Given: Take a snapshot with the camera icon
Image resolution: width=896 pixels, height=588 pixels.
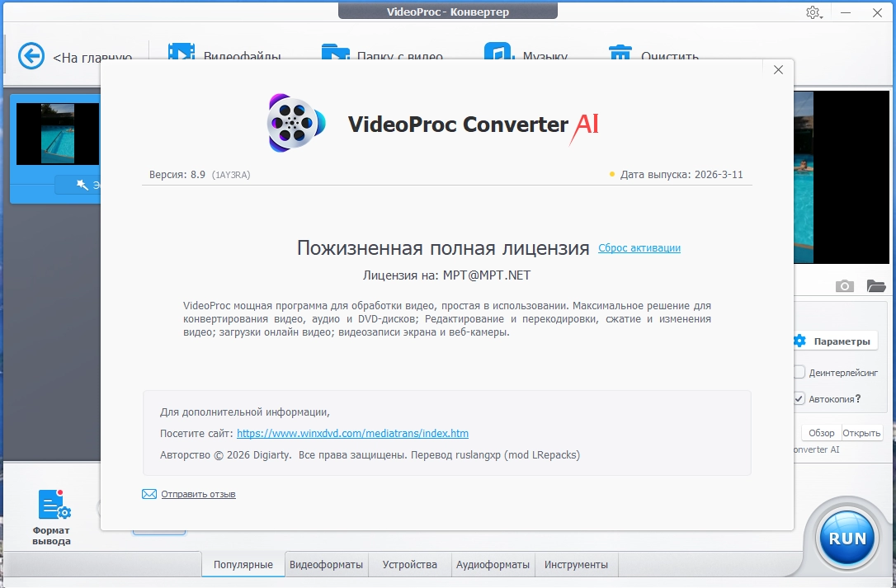Looking at the screenshot, I should pos(845,285).
